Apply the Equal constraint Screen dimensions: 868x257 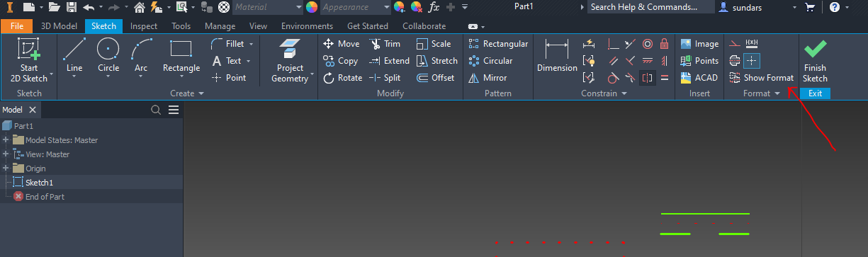click(x=665, y=78)
